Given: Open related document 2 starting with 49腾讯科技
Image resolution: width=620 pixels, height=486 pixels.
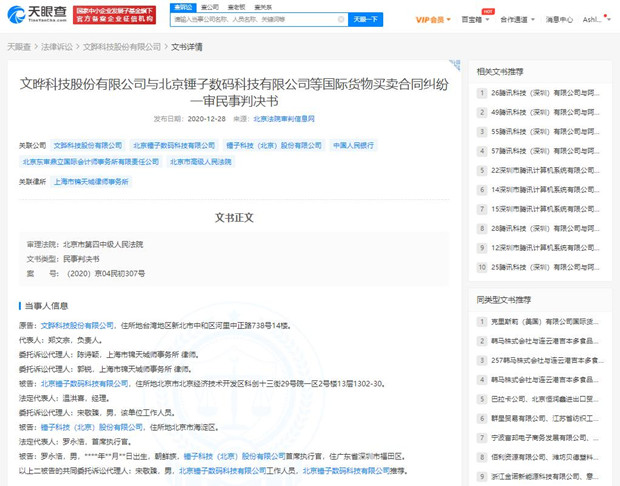Looking at the screenshot, I should 540,112.
